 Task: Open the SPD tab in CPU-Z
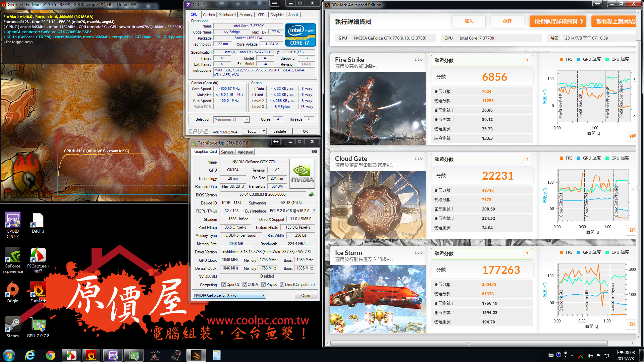(x=261, y=15)
